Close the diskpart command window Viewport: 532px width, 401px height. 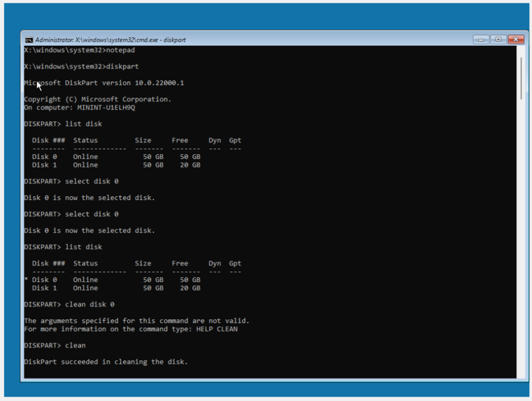click(516, 39)
